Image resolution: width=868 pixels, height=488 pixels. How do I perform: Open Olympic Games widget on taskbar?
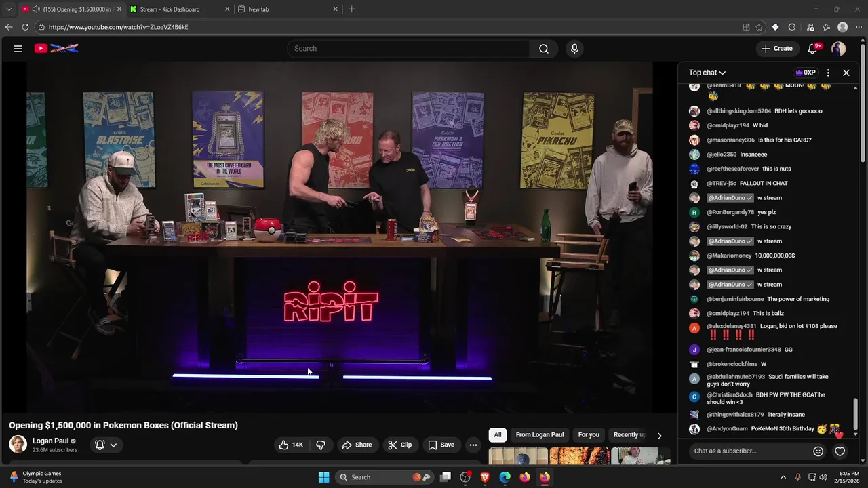coord(34,477)
